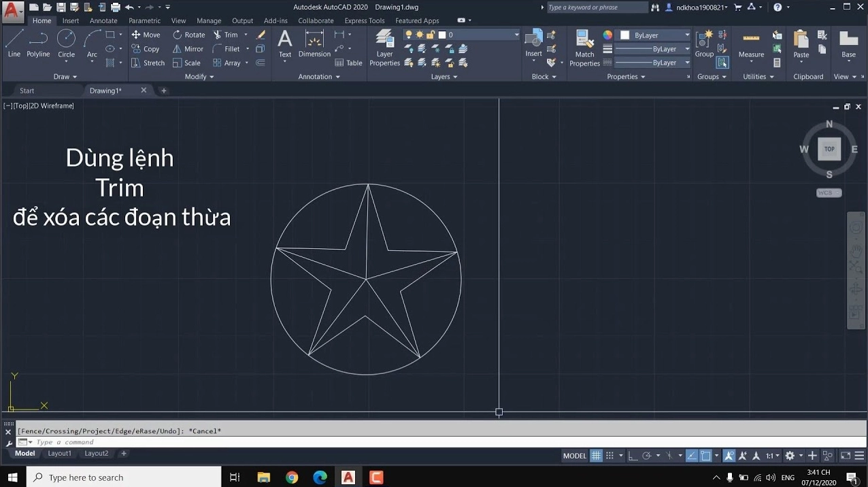Select the Polyline tool
This screenshot has width=868, height=487.
(x=38, y=44)
